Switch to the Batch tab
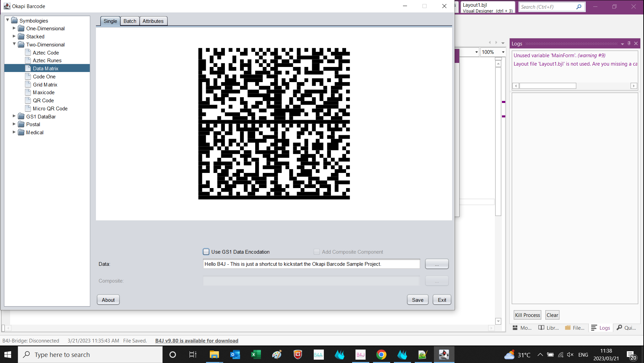The image size is (644, 363). (130, 21)
